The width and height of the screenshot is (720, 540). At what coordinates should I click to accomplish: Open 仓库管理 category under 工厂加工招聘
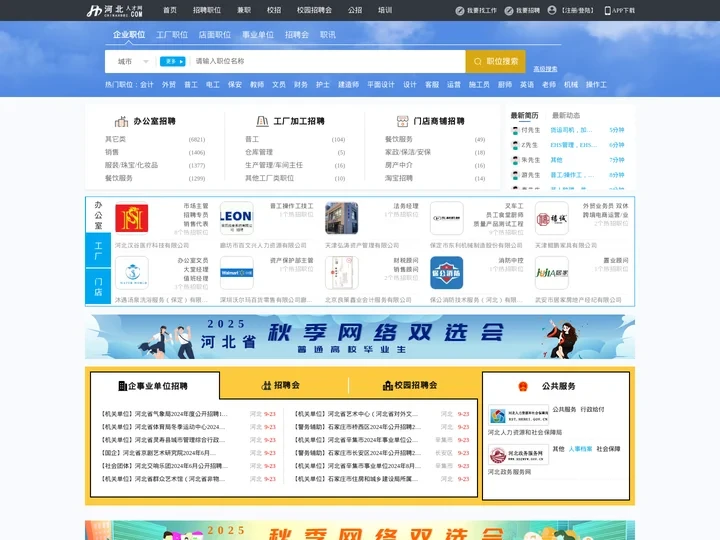pyautogui.click(x=259, y=152)
